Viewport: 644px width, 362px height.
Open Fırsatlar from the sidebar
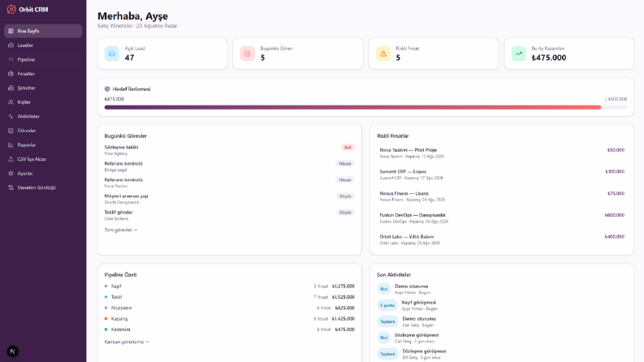(43, 74)
